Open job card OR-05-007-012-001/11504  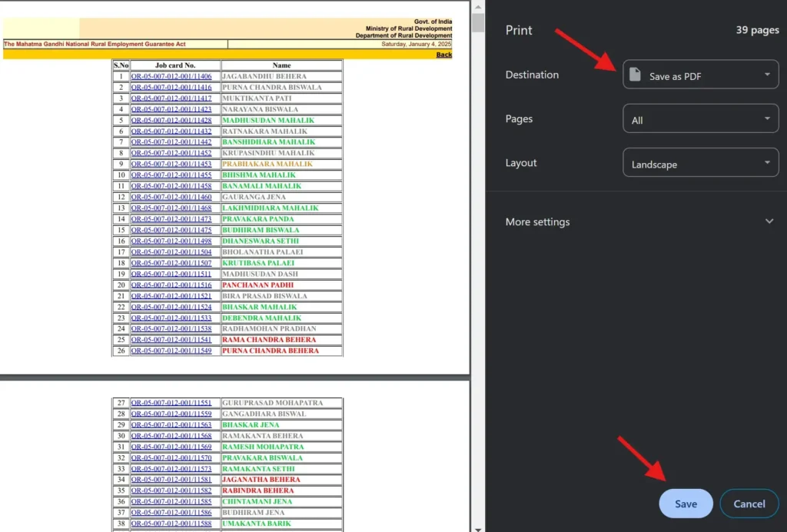171,252
